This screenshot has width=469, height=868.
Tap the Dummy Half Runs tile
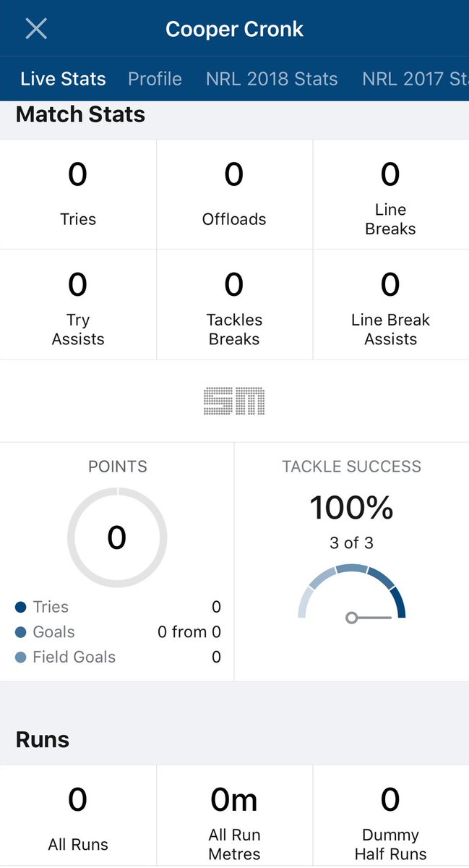pyautogui.click(x=391, y=817)
